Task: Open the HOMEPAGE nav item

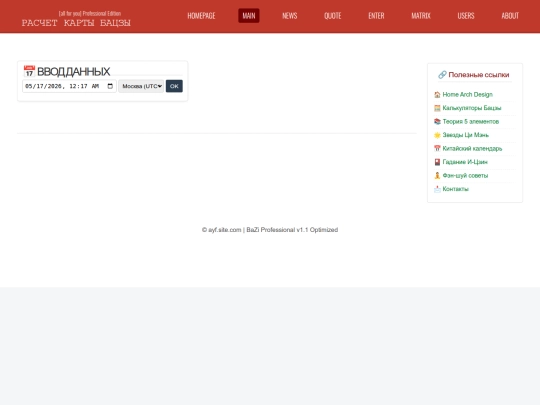Action: (x=201, y=16)
